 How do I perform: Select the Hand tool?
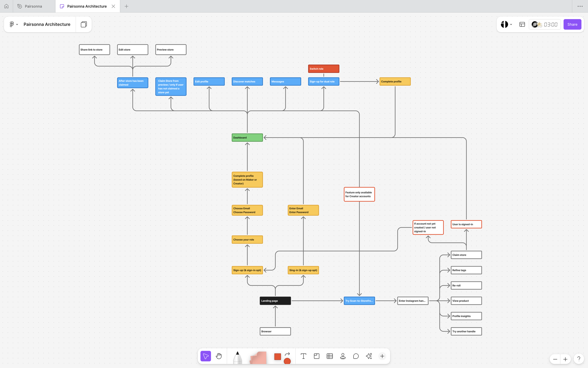pyautogui.click(x=219, y=356)
